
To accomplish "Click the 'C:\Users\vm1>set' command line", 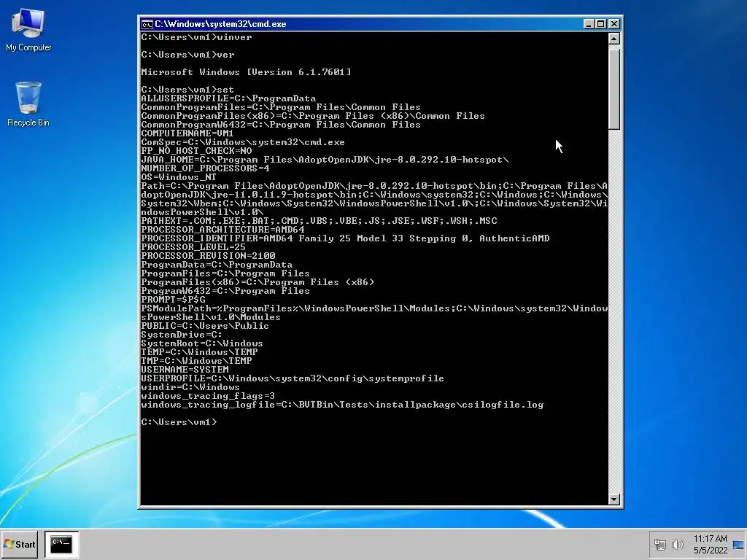I will 187,90.
